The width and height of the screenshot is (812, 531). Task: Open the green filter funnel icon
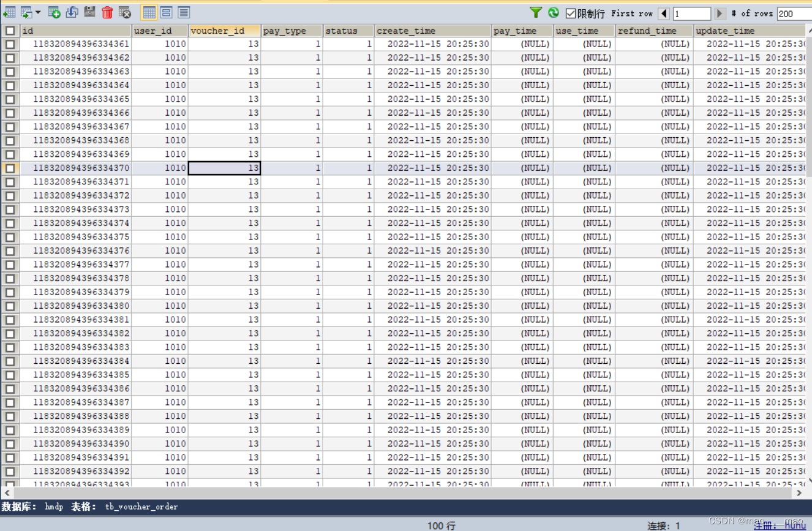(536, 12)
